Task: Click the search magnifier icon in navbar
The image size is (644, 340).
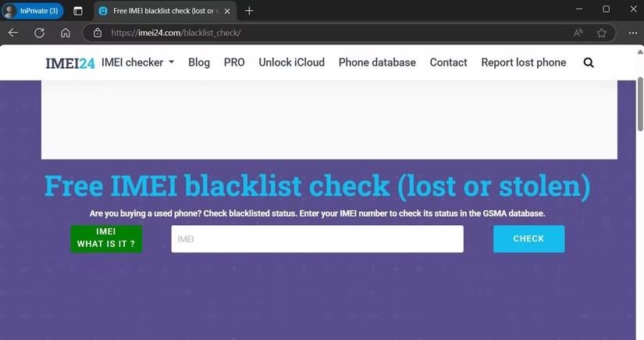Action: (x=589, y=63)
